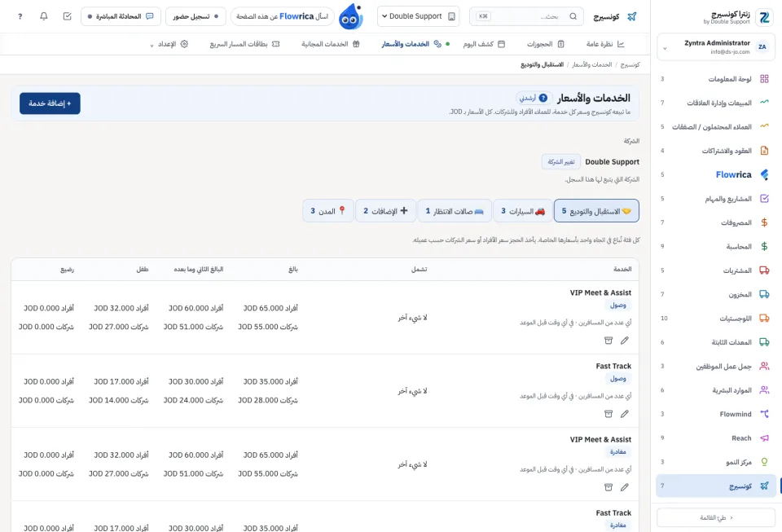The width and height of the screenshot is (782, 532).
Task: Click the المحاسبة dollar icon
Action: click(x=764, y=246)
